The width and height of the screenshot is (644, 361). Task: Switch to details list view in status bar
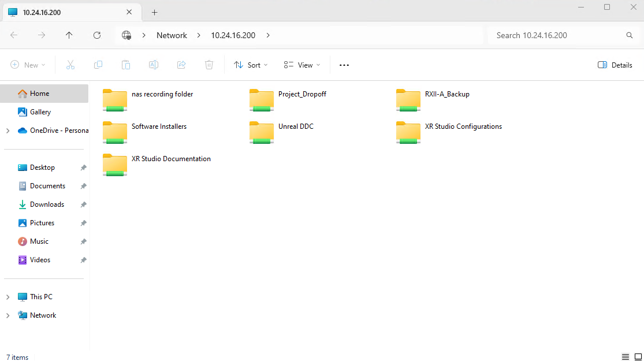pos(625,357)
